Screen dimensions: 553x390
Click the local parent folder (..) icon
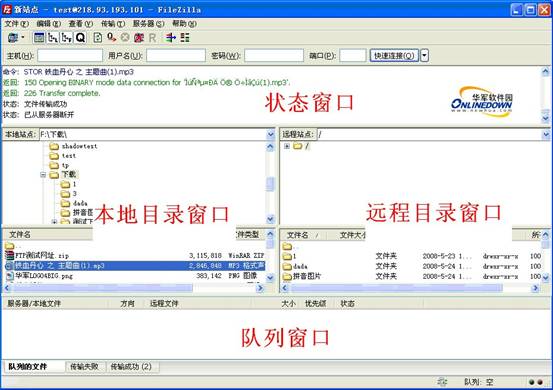click(x=10, y=246)
